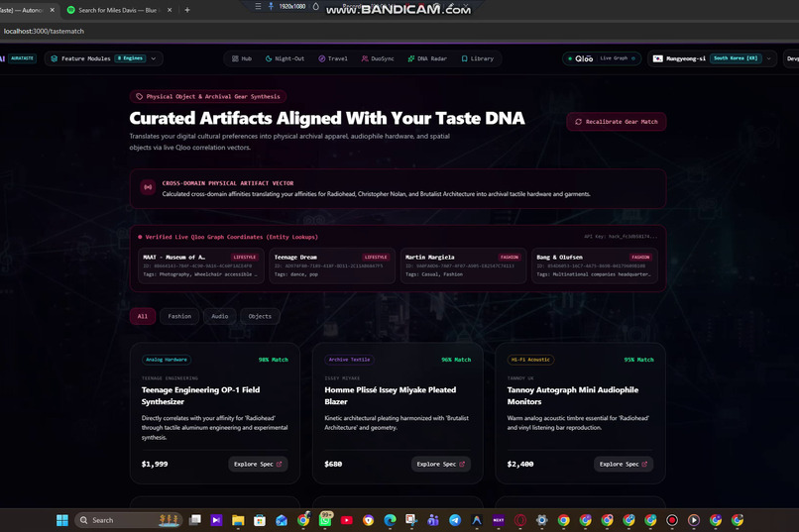
Task: Open the Windows Start menu
Action: tap(62, 520)
